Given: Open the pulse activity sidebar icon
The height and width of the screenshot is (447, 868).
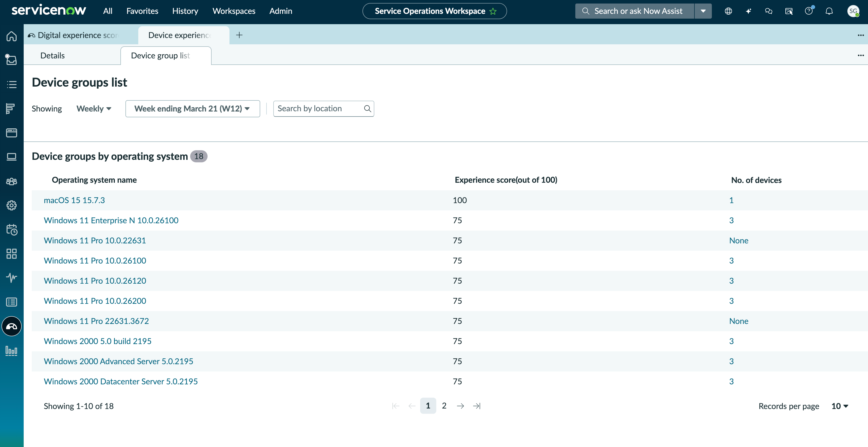Looking at the screenshot, I should 11,278.
